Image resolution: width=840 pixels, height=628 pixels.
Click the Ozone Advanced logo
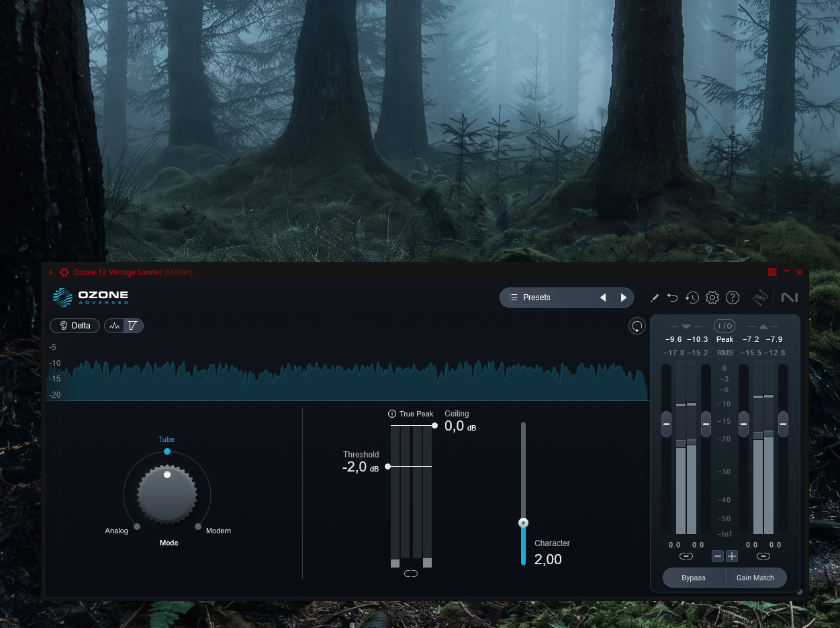coord(91,297)
